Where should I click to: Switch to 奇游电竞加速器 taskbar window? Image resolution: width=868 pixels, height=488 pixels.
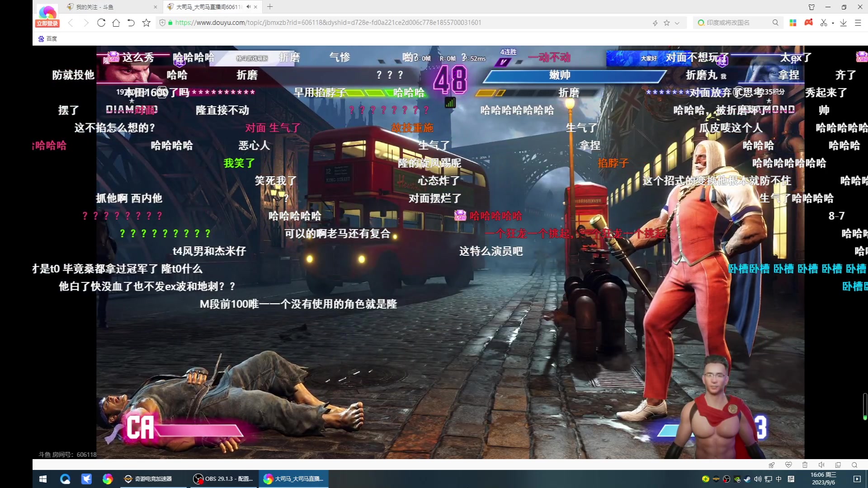[x=153, y=479]
